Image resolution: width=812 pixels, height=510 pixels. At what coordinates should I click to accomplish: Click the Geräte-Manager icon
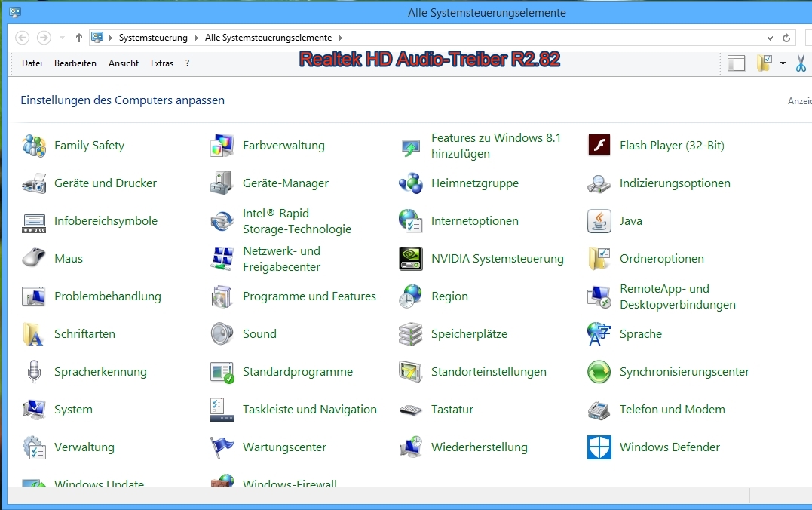pos(222,183)
